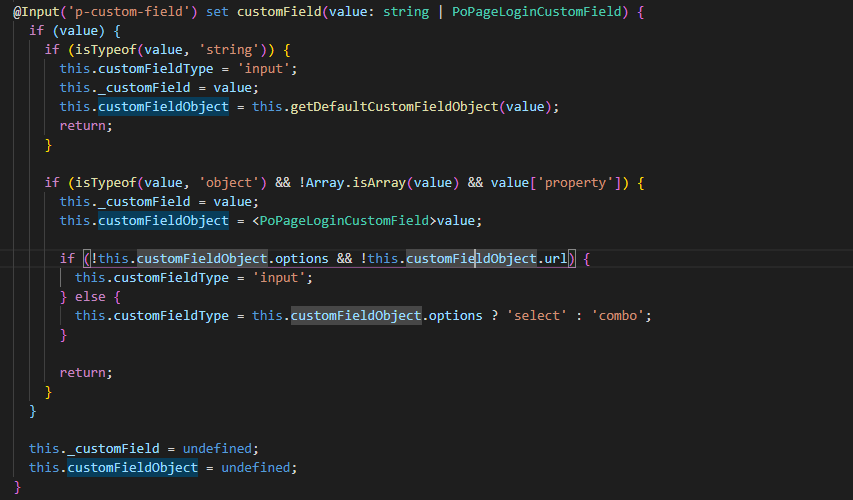Click PoPageLoginCustomField in the setter parameter type

537,11
